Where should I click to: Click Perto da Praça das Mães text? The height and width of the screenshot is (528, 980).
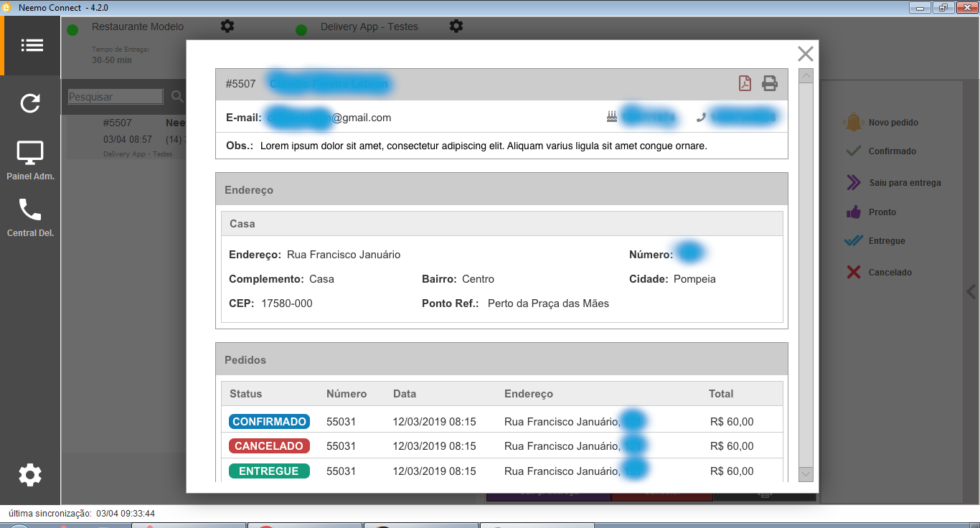[x=548, y=303]
